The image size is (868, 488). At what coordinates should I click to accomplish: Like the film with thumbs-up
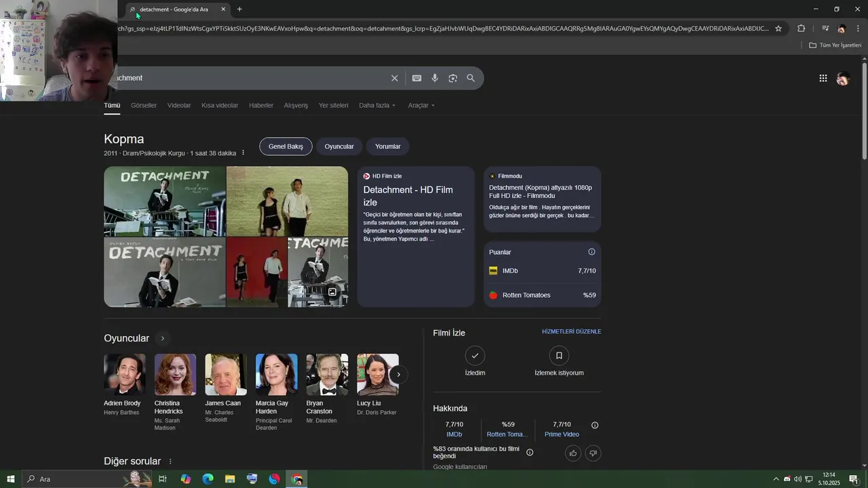tap(573, 453)
